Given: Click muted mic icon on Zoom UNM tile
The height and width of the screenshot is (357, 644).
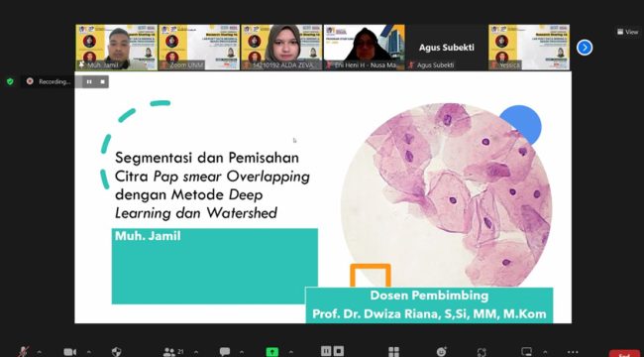Looking at the screenshot, I should click(x=163, y=65).
